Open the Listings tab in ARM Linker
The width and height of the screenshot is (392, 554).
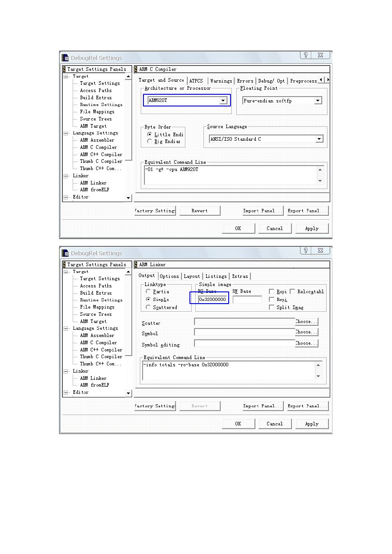point(216,276)
